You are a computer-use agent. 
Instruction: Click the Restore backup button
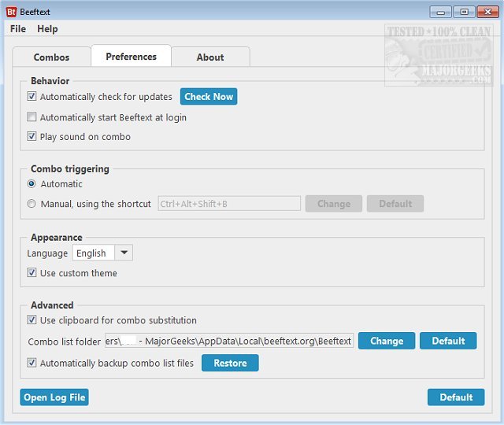pyautogui.click(x=230, y=363)
